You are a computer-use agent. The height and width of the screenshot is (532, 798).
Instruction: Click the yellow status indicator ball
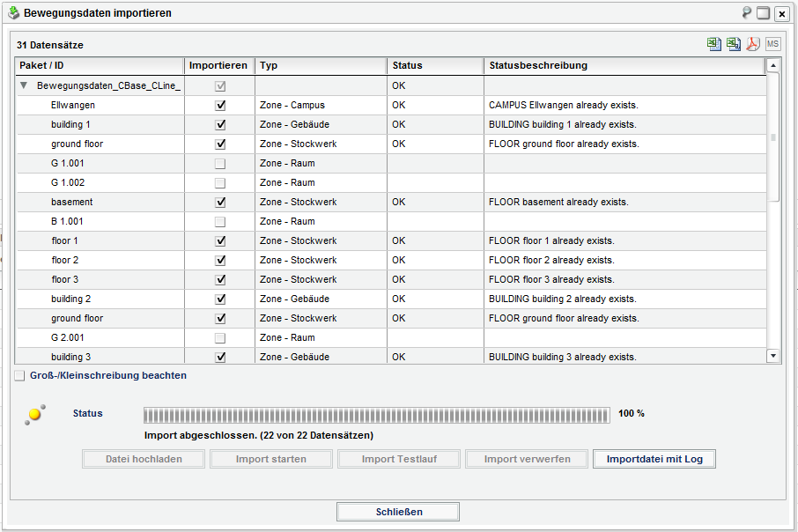32,414
